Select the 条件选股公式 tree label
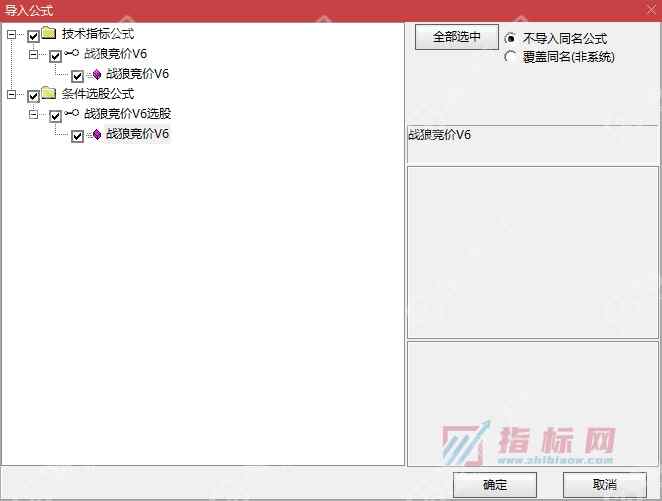This screenshot has width=662, height=501. click(98, 93)
